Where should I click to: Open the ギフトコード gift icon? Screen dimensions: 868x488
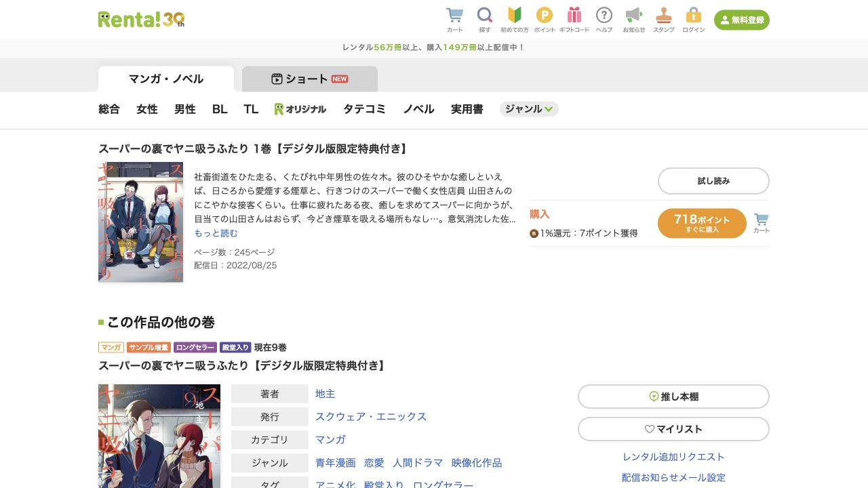pyautogui.click(x=574, y=20)
